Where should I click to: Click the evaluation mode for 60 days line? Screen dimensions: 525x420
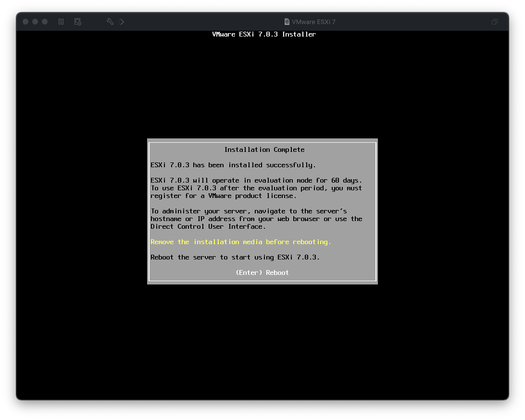[256, 180]
